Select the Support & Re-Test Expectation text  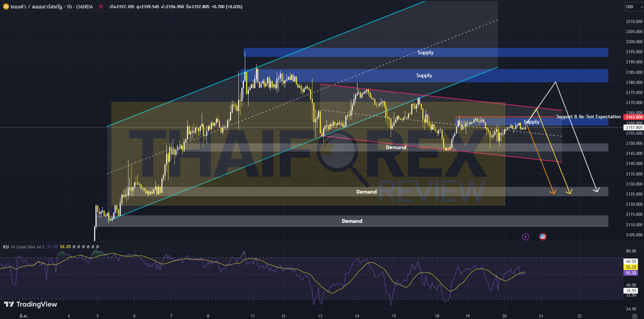click(x=589, y=117)
